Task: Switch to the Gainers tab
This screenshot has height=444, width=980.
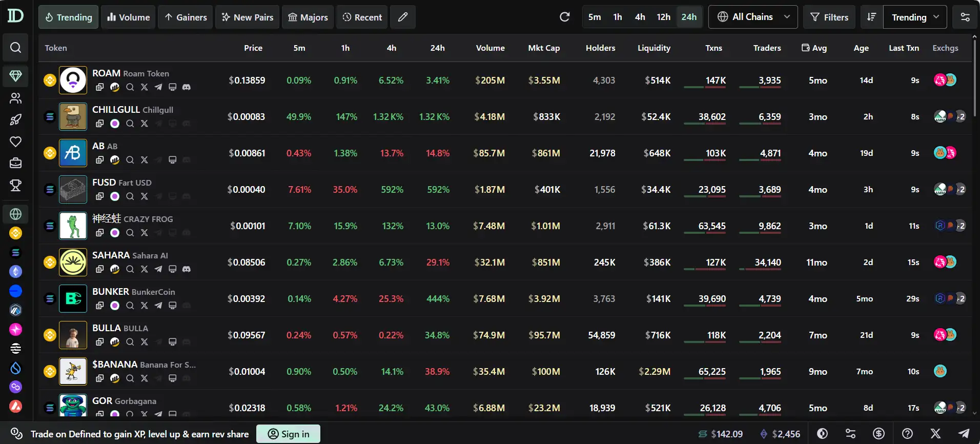Action: pyautogui.click(x=186, y=17)
